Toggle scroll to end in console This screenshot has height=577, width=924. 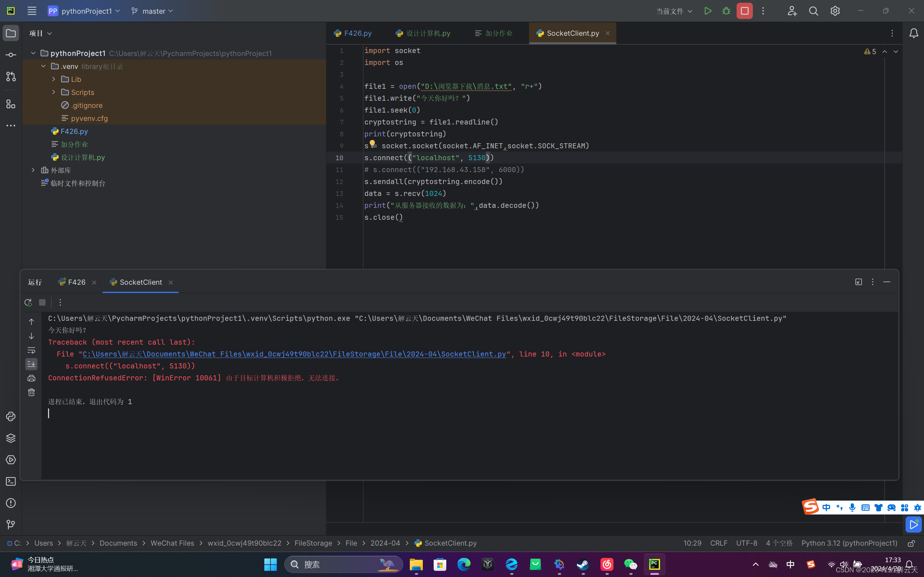(31, 364)
